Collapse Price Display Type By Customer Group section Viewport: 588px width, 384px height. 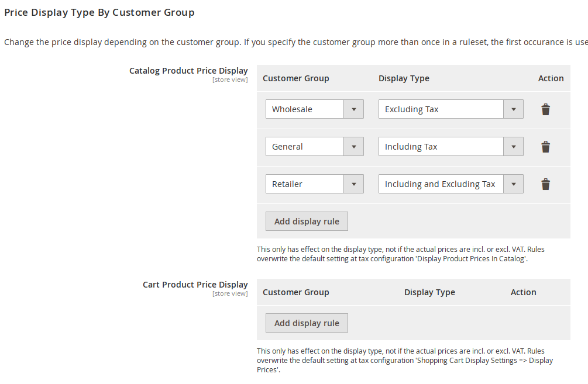(x=99, y=12)
